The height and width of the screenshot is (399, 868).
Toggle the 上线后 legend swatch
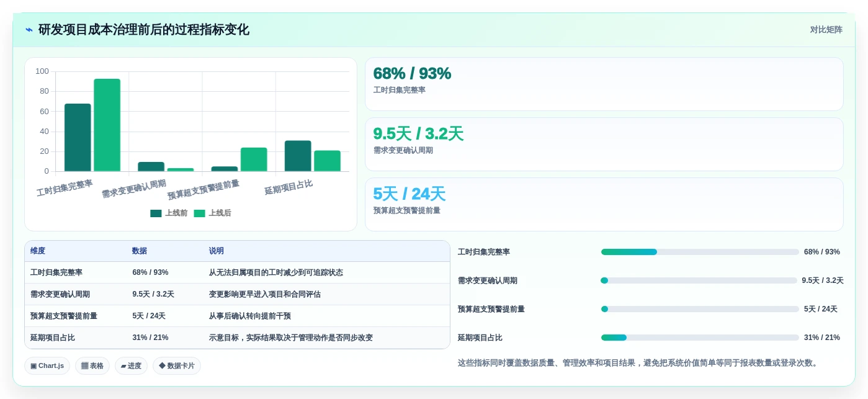tap(199, 213)
